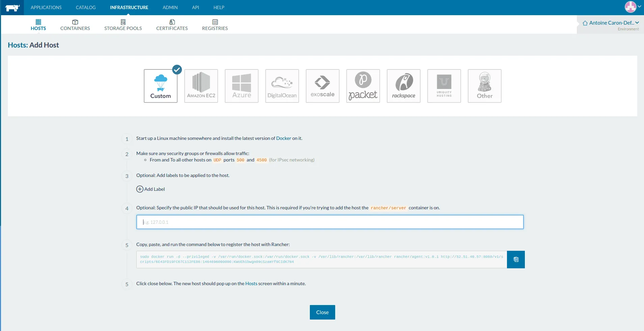The image size is (644, 331).
Task: Select the Custom host option
Action: click(x=161, y=86)
